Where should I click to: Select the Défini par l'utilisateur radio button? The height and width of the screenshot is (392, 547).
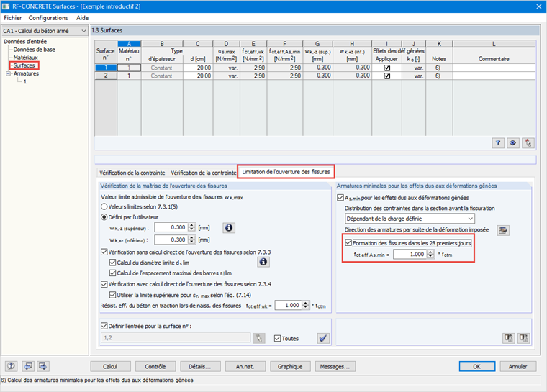coord(104,217)
